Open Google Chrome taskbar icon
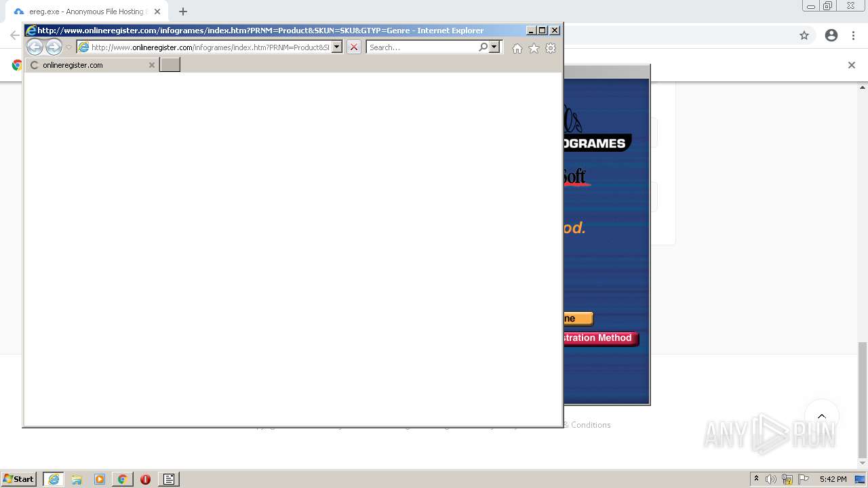868x488 pixels. pyautogui.click(x=123, y=479)
